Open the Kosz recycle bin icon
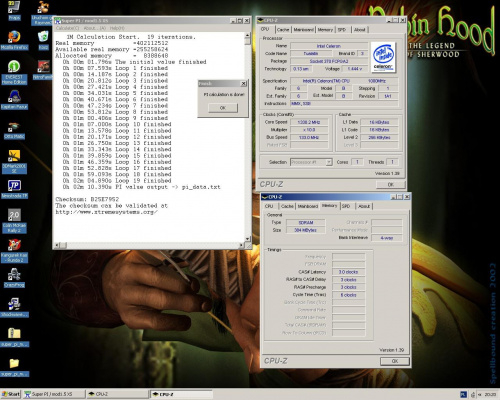This screenshot has height=400, width=500. [43, 40]
